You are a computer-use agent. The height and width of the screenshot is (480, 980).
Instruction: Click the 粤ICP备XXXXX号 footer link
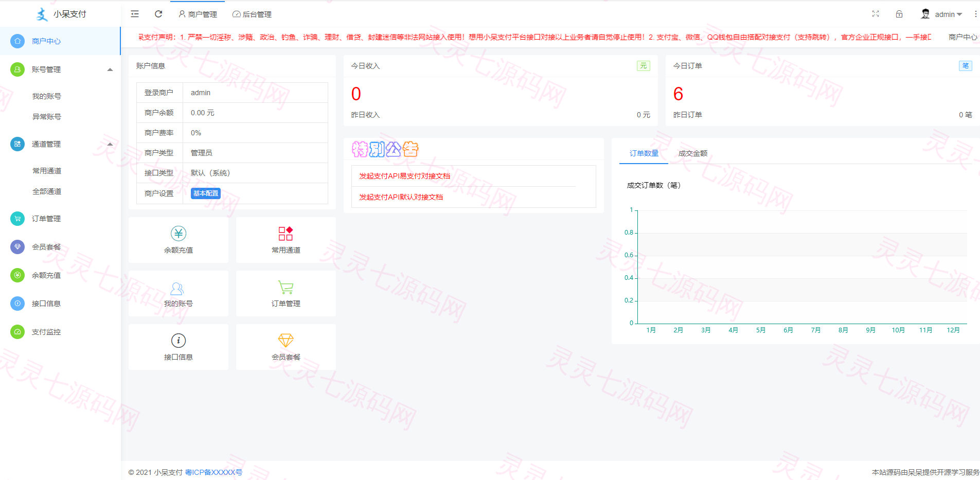click(x=213, y=472)
